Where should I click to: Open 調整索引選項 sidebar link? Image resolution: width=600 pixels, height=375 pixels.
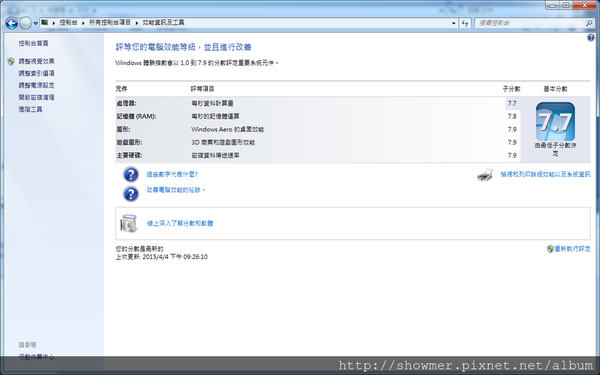point(36,73)
